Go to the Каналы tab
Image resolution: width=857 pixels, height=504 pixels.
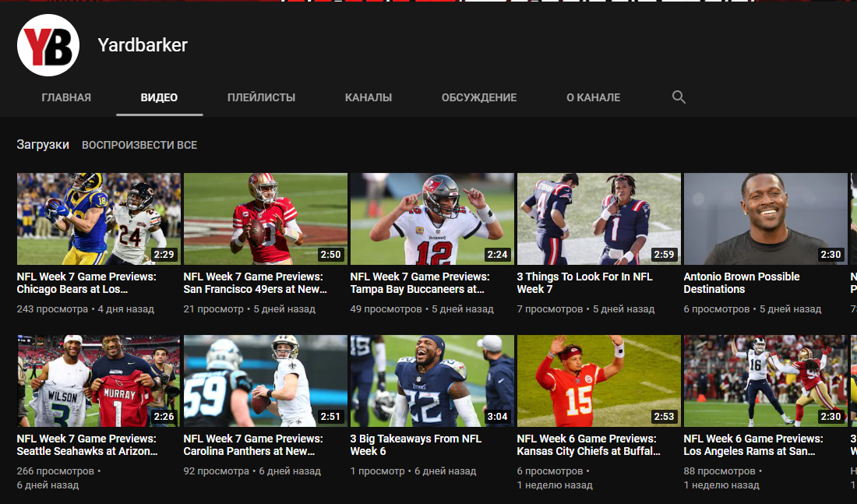(368, 97)
